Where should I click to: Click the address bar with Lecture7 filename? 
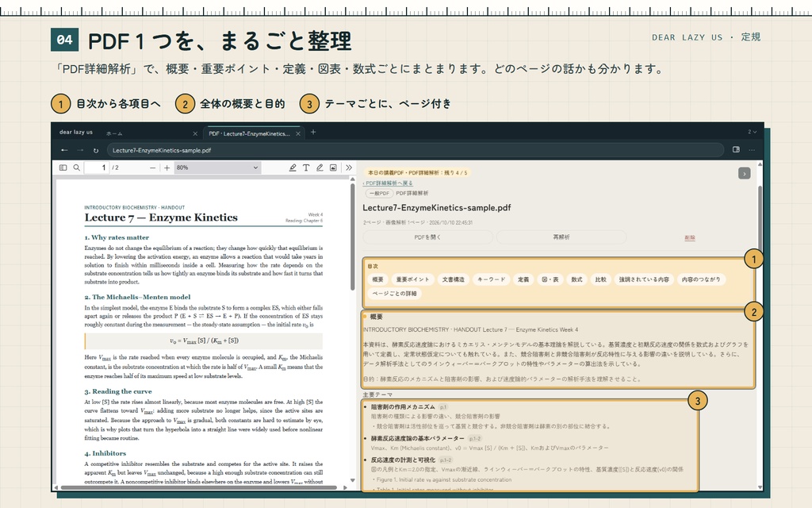pos(416,150)
